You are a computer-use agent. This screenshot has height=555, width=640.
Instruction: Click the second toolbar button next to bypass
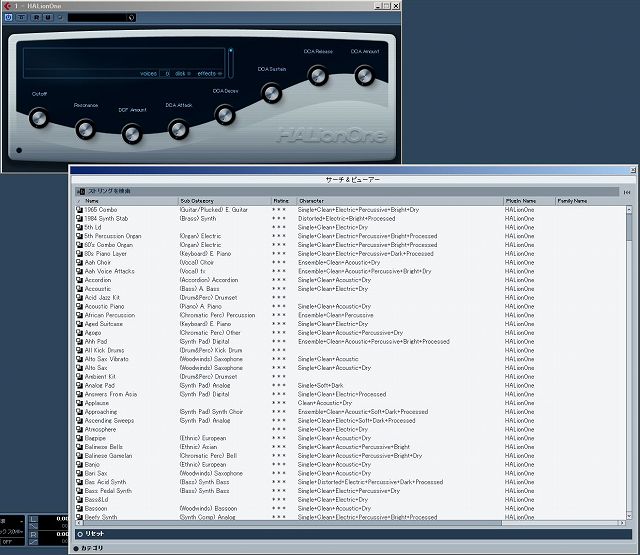tap(21, 18)
